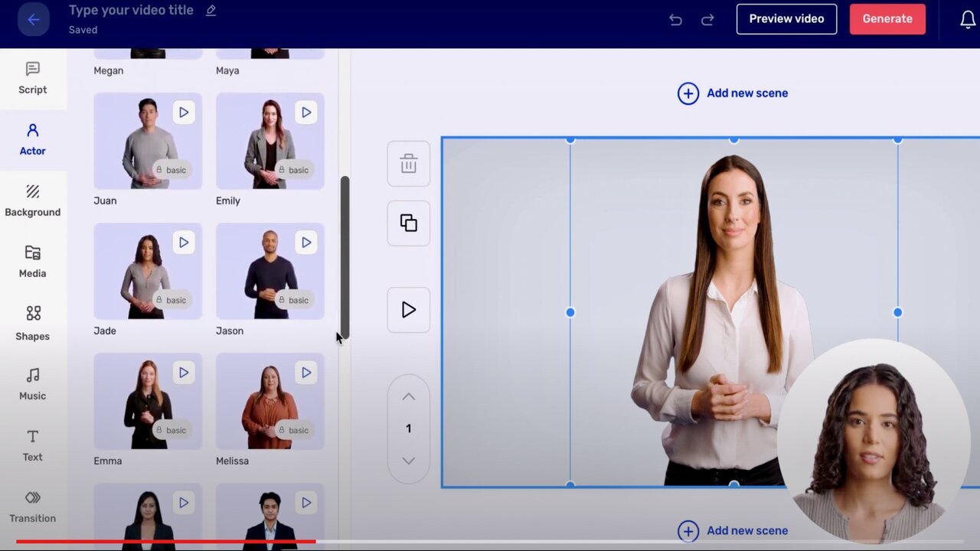The width and height of the screenshot is (980, 551).
Task: Open the Transition panel
Action: click(x=32, y=505)
